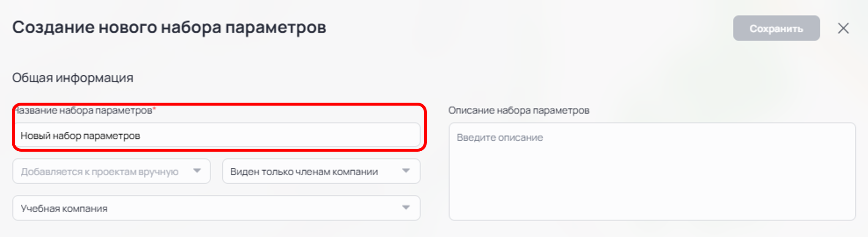Click the arrow beside 'Добавляется к проектам вручную'
Image resolution: width=868 pixels, height=237 pixels.
(197, 171)
